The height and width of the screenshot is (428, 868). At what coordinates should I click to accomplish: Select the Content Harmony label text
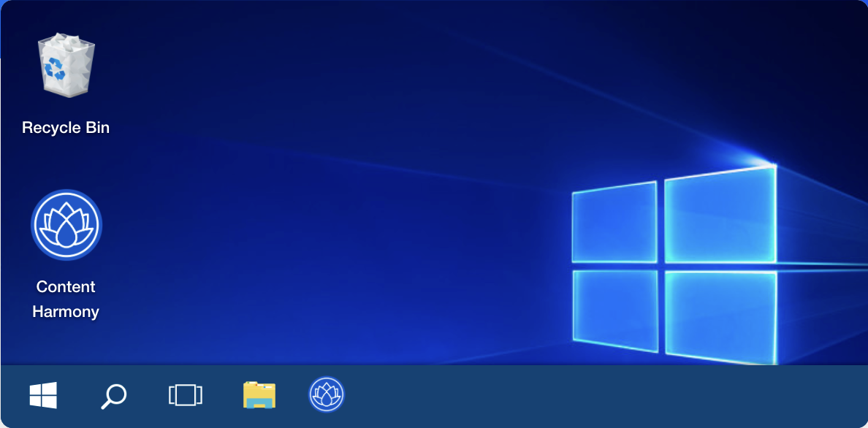[66, 299]
